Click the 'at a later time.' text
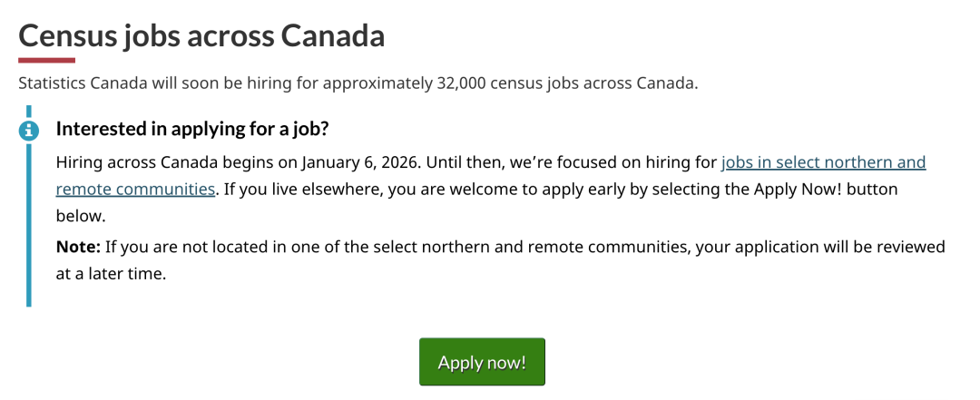This screenshot has height=400, width=980. 111,273
